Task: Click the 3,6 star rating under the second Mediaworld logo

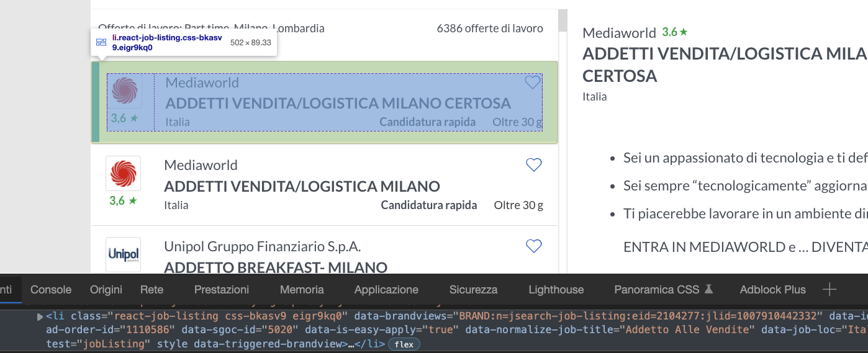Action: (x=123, y=200)
